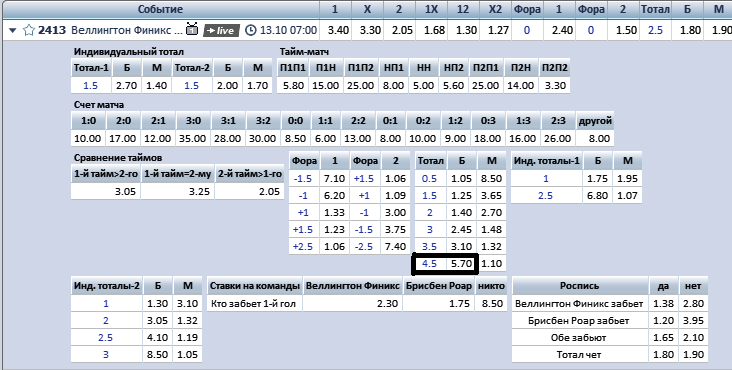Select Тотал-2 over odds 2.00
The height and width of the screenshot is (370, 732).
[228, 85]
